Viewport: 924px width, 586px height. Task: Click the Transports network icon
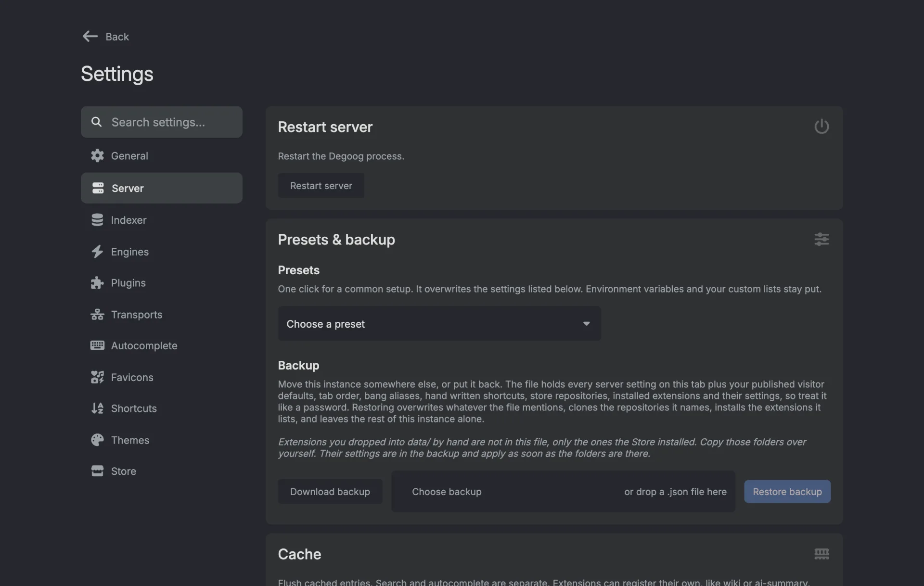point(97,315)
